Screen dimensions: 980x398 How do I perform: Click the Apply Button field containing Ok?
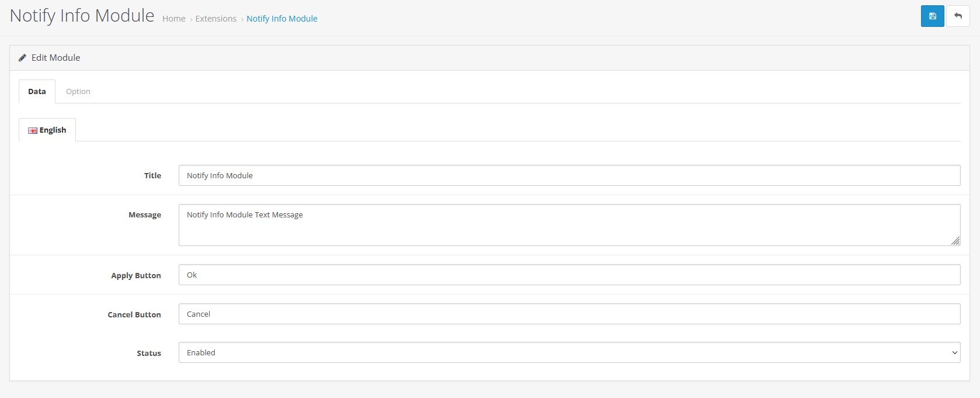[x=569, y=275]
